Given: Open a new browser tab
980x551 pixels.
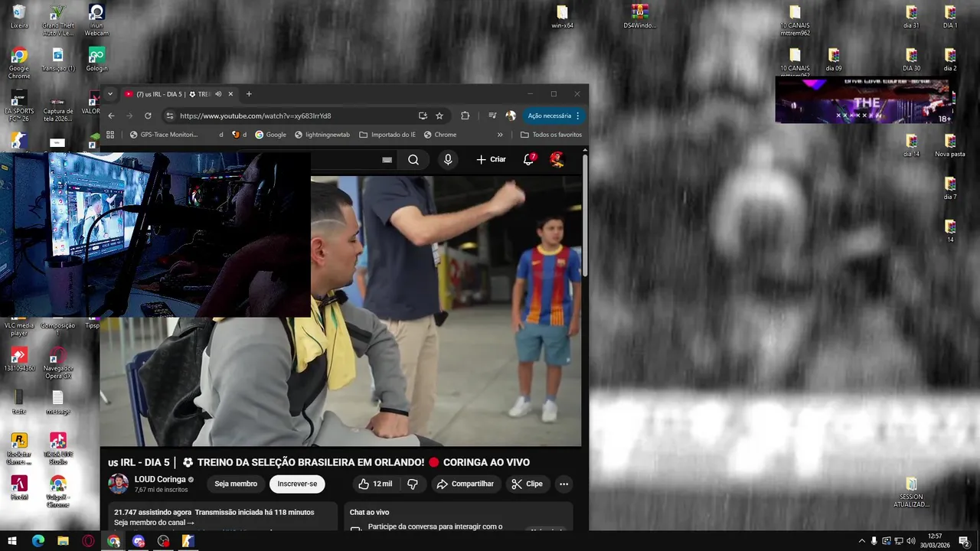Looking at the screenshot, I should tap(249, 94).
